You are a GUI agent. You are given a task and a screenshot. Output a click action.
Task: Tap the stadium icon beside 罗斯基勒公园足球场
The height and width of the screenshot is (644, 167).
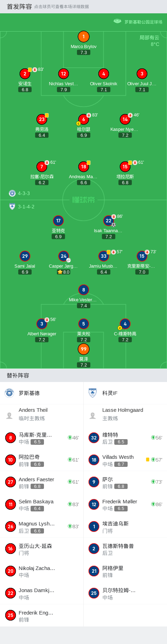(x=117, y=21)
